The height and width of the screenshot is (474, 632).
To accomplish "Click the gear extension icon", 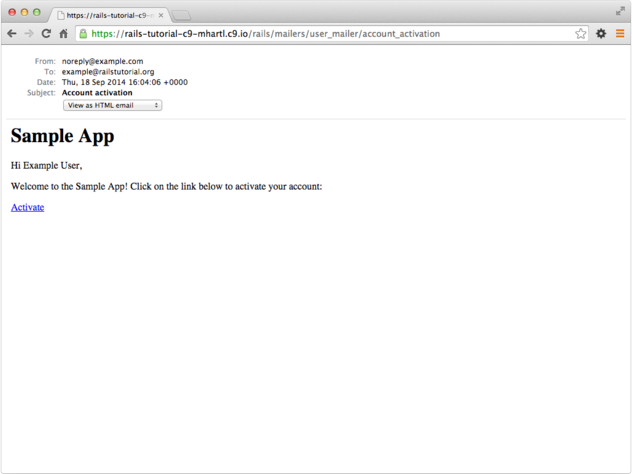I will point(601,34).
